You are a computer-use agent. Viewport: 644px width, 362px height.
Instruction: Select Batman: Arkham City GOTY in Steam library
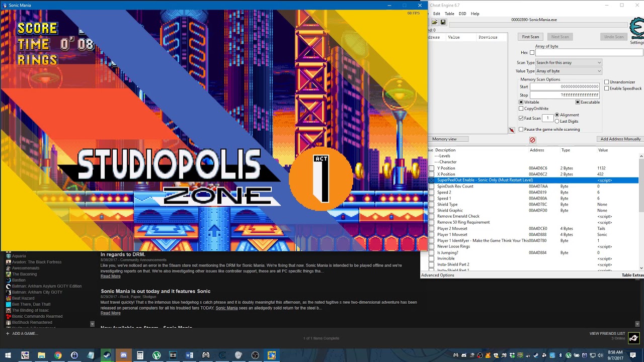click(37, 292)
